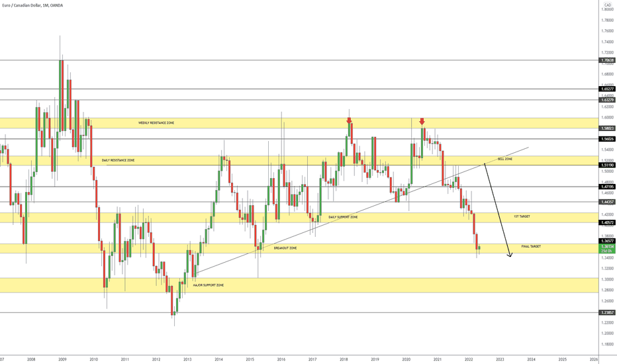The height and width of the screenshot is (364, 617).
Task: Select the 1.23857 price level label
Action: (607, 312)
